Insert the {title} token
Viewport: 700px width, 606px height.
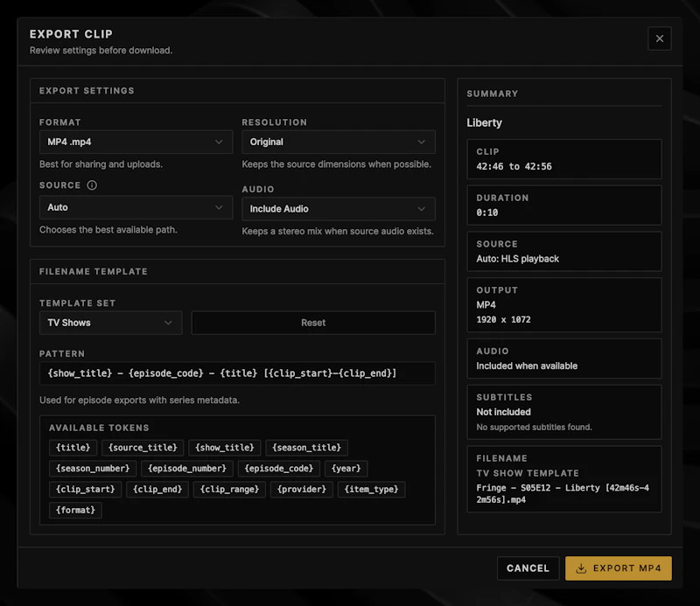(x=73, y=448)
